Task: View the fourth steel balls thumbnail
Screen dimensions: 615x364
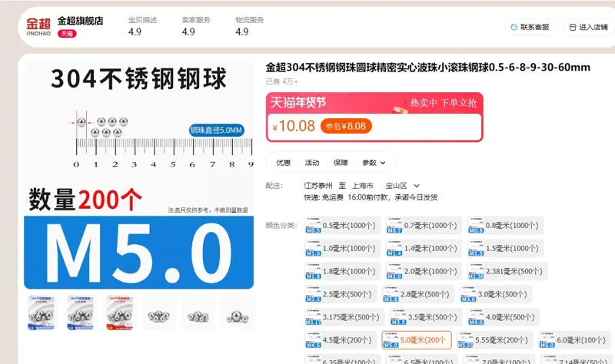Action: coord(159,313)
